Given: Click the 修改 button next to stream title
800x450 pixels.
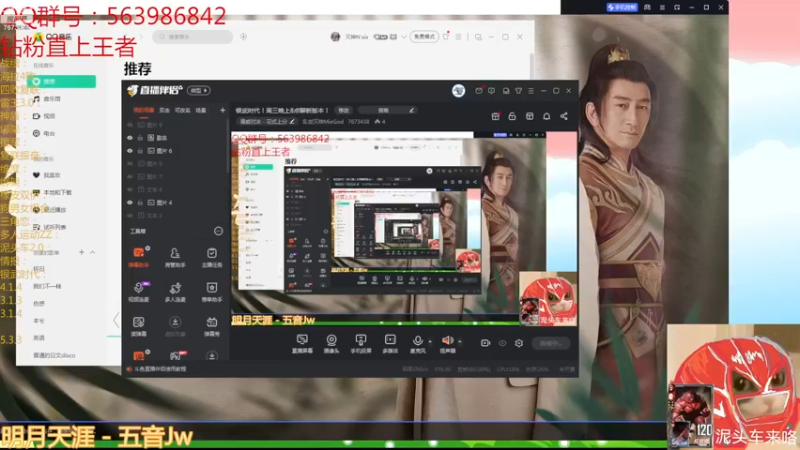Looking at the screenshot, I should pyautogui.click(x=344, y=110).
